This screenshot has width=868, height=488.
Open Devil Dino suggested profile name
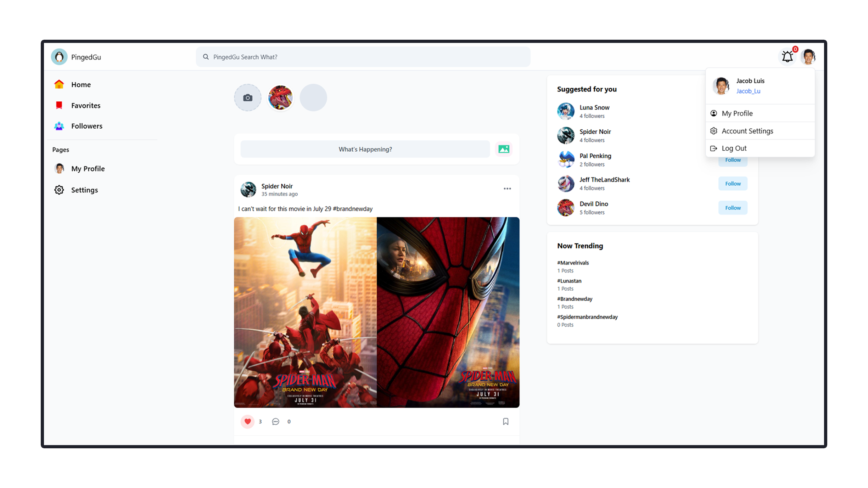pyautogui.click(x=594, y=204)
